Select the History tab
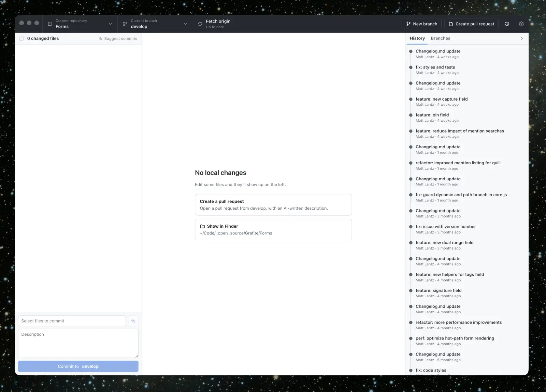This screenshot has width=546, height=392. tap(417, 38)
